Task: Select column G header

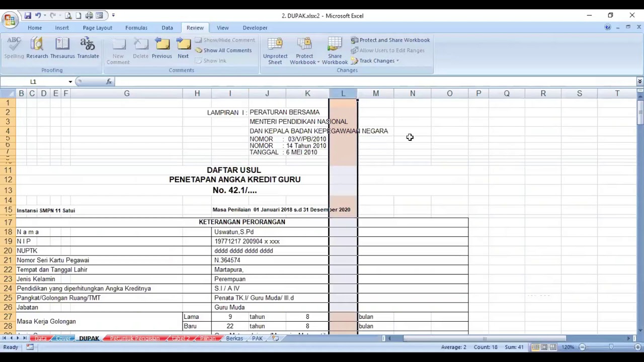Action: (127, 94)
